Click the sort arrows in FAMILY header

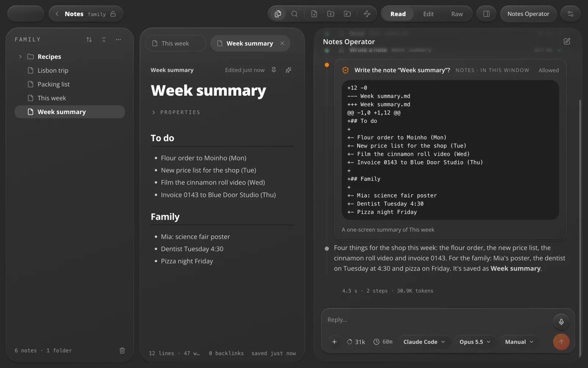point(89,39)
